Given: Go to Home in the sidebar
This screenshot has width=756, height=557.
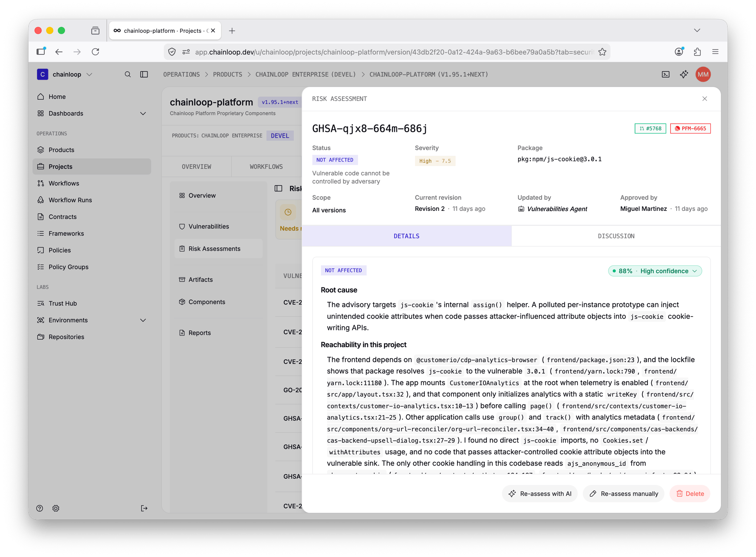Looking at the screenshot, I should point(91,97).
